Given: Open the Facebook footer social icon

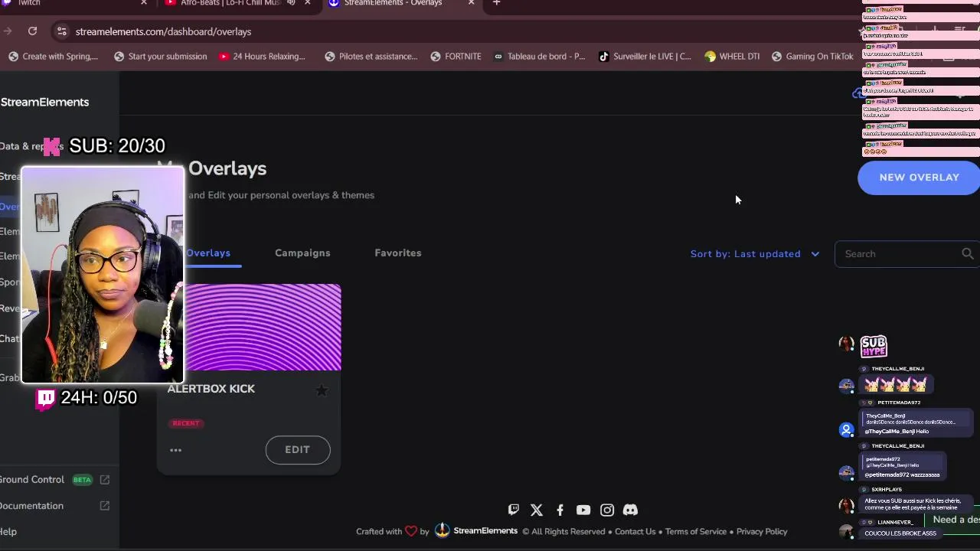Looking at the screenshot, I should pyautogui.click(x=560, y=510).
